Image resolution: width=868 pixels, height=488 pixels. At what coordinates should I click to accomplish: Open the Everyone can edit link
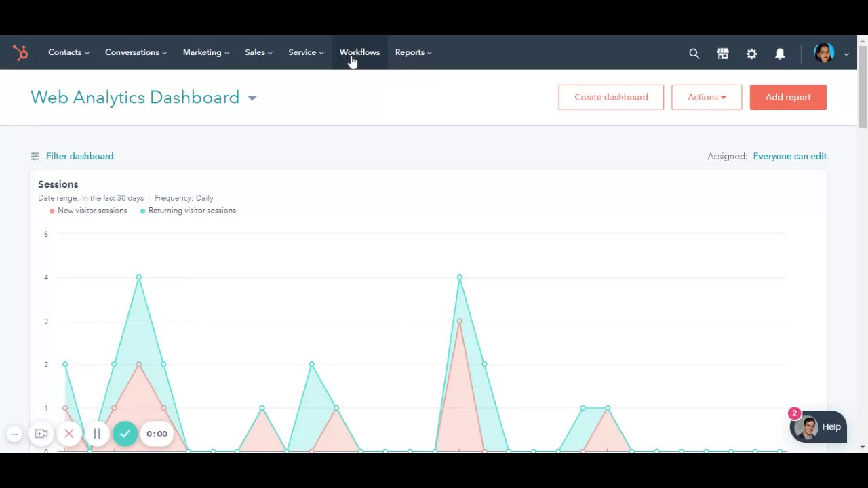click(789, 156)
